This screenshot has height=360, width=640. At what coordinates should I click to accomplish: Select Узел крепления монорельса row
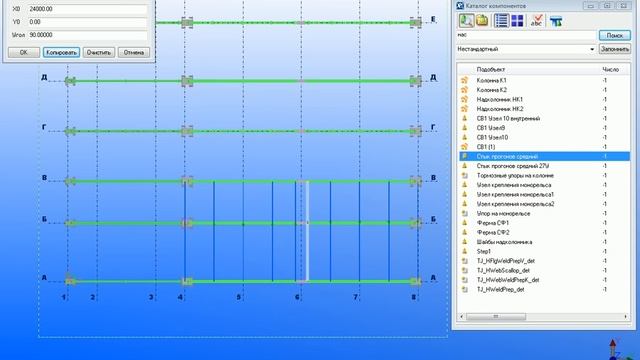coord(544,185)
